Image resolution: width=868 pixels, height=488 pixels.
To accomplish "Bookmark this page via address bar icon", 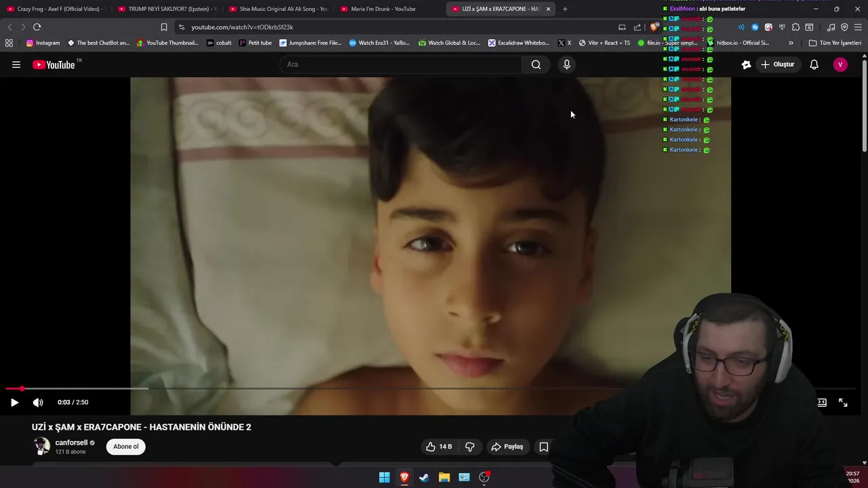I will point(164,27).
